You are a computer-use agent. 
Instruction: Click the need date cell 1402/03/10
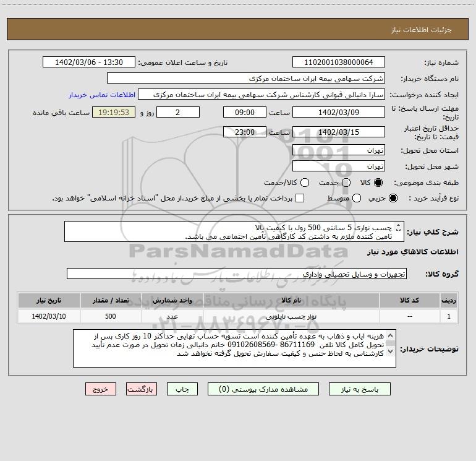(49, 316)
